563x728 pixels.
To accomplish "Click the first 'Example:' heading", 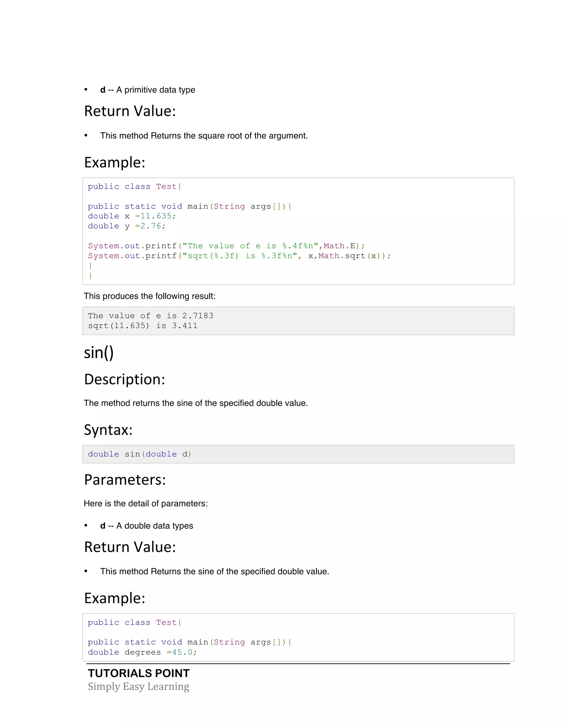I will click(115, 163).
